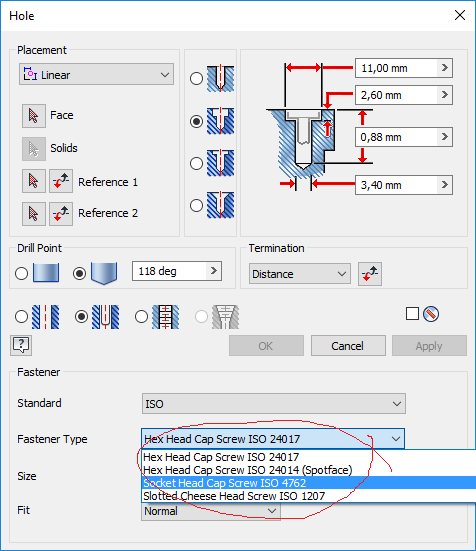The width and height of the screenshot is (476, 551).
Task: Expand the 0,88 mm field arrow
Action: (x=445, y=136)
